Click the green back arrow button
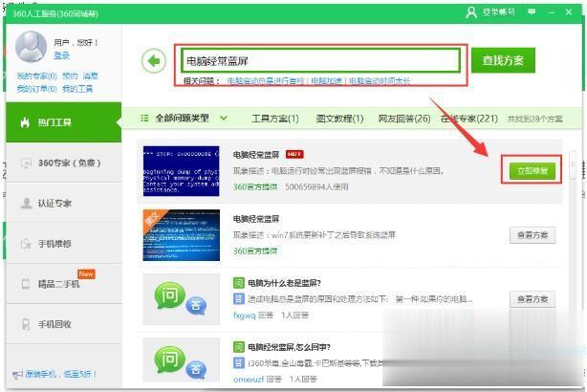 [x=153, y=61]
